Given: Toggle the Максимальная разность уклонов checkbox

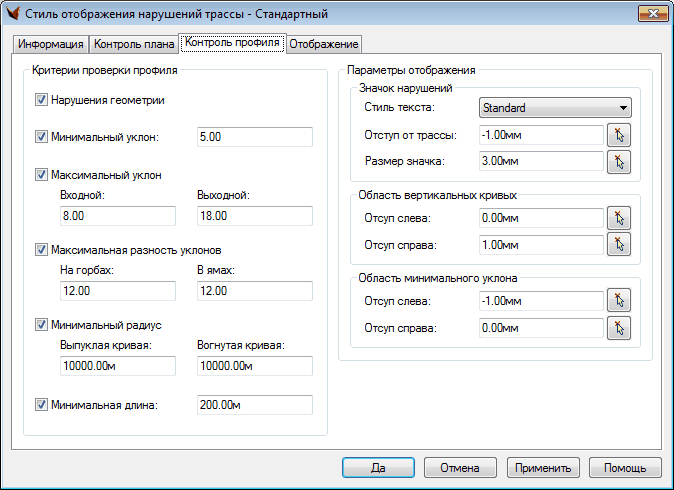Looking at the screenshot, I should pos(41,250).
